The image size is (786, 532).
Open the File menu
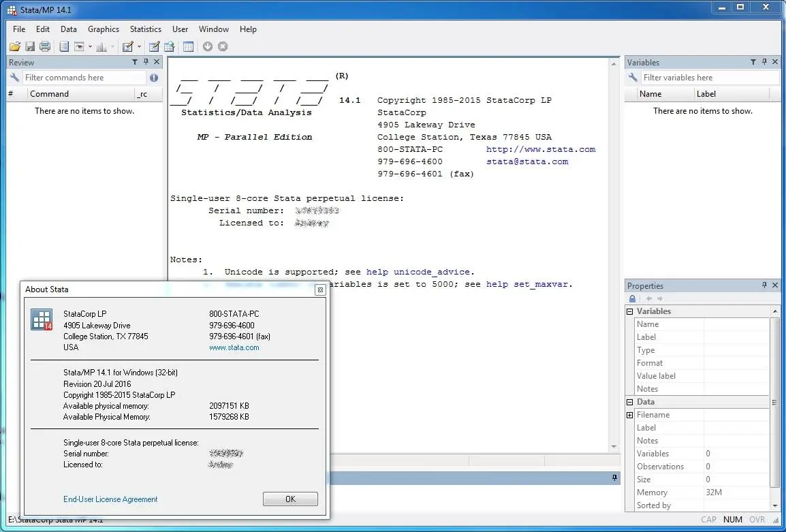pos(19,29)
